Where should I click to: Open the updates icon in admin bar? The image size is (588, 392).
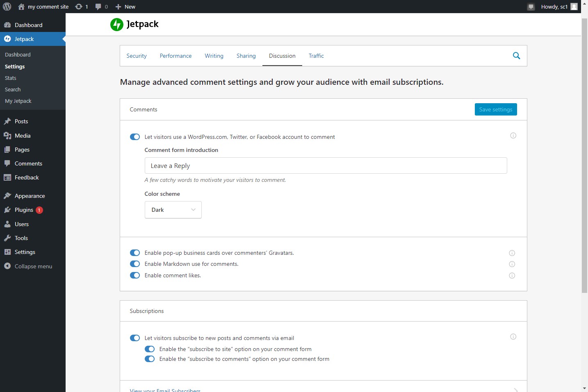click(x=79, y=7)
